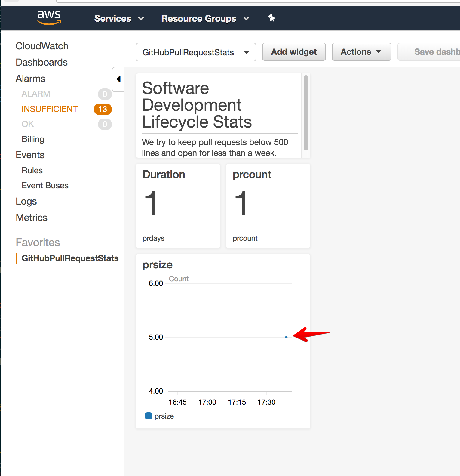Open the Services menu
The width and height of the screenshot is (460, 476).
pyautogui.click(x=119, y=19)
